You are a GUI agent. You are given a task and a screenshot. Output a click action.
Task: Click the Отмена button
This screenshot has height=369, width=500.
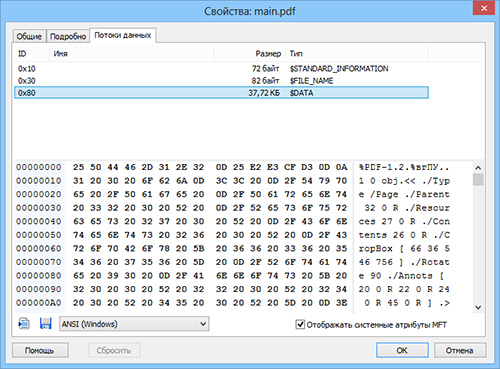pyautogui.click(x=460, y=350)
